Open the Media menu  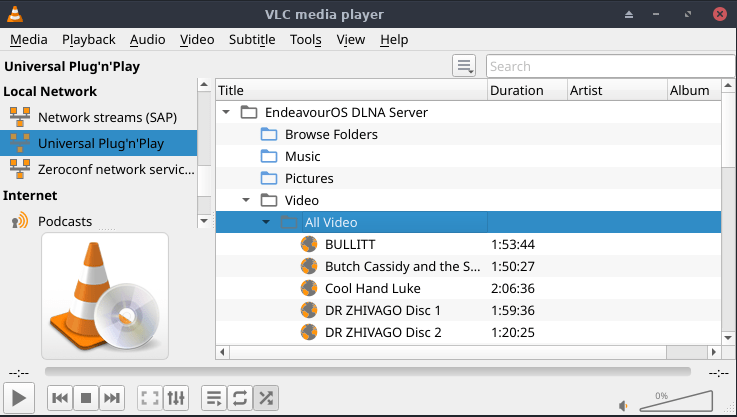29,39
